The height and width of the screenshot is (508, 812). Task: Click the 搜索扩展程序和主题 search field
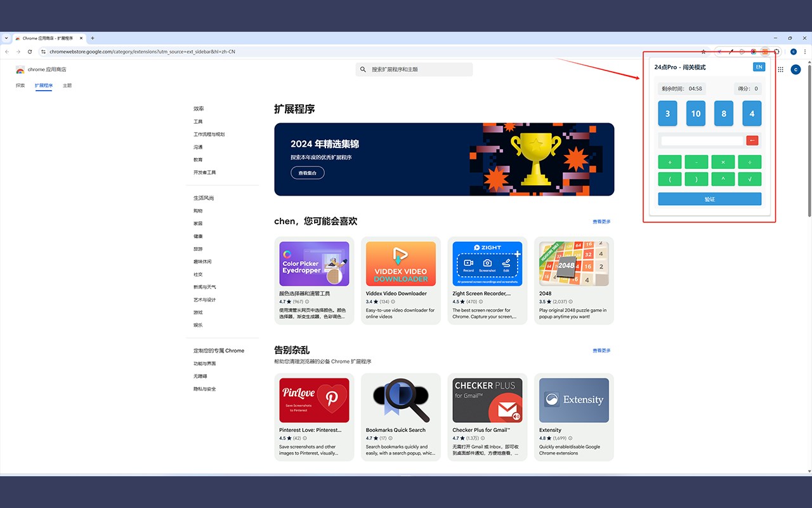point(414,70)
